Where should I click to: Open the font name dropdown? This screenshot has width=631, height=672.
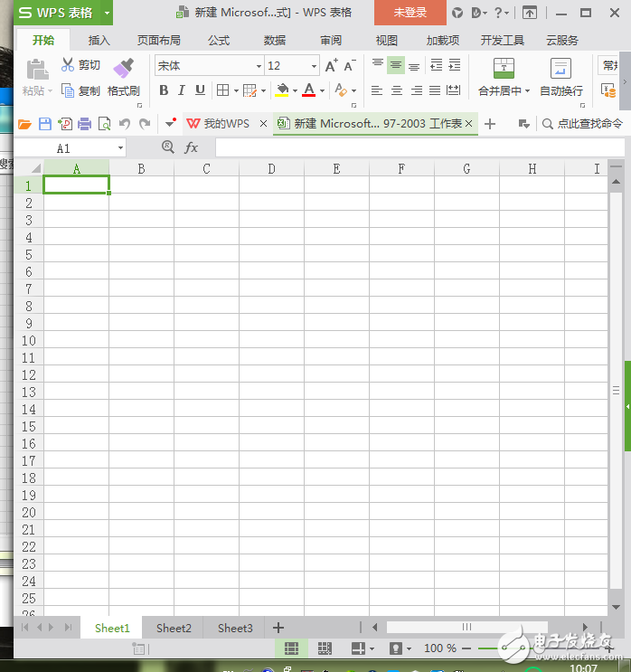point(259,66)
